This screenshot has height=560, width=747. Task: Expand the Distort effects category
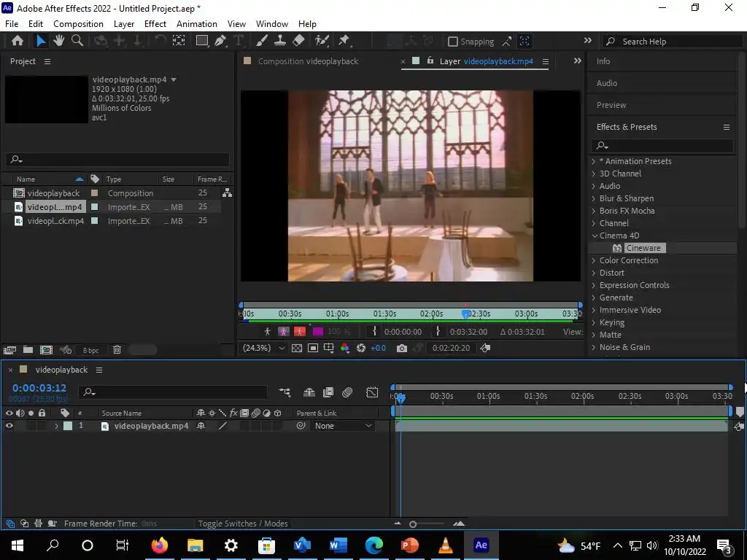coord(594,273)
